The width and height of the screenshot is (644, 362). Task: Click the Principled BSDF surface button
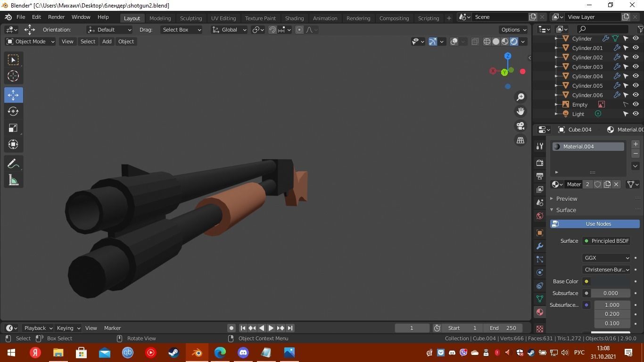pos(606,241)
